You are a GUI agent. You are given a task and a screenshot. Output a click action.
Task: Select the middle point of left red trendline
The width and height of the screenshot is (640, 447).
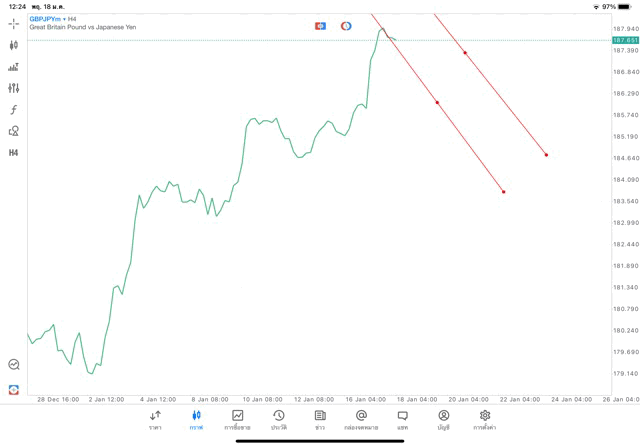click(x=437, y=102)
